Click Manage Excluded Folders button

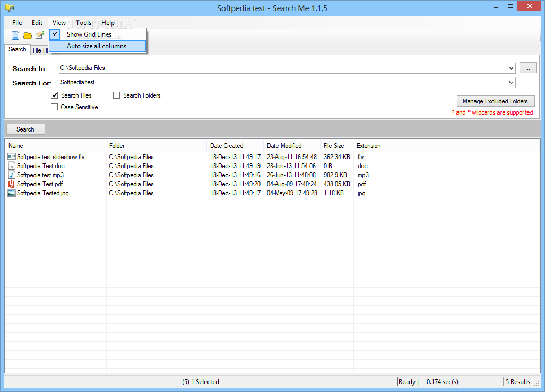495,101
